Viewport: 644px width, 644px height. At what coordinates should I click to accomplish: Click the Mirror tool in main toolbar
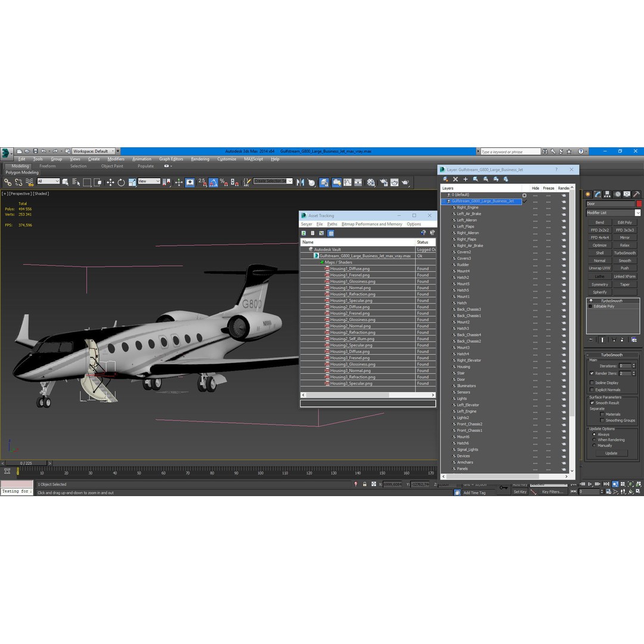tap(300, 182)
